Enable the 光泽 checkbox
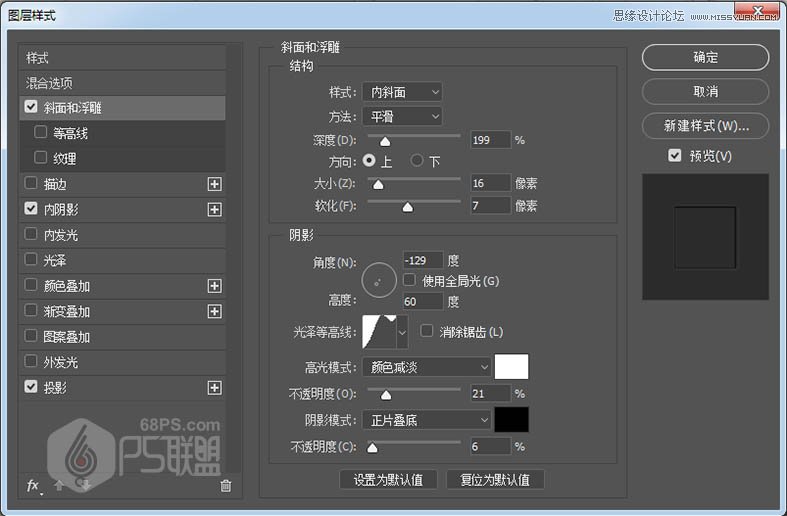Viewport: 787px width, 516px height. tap(31, 259)
